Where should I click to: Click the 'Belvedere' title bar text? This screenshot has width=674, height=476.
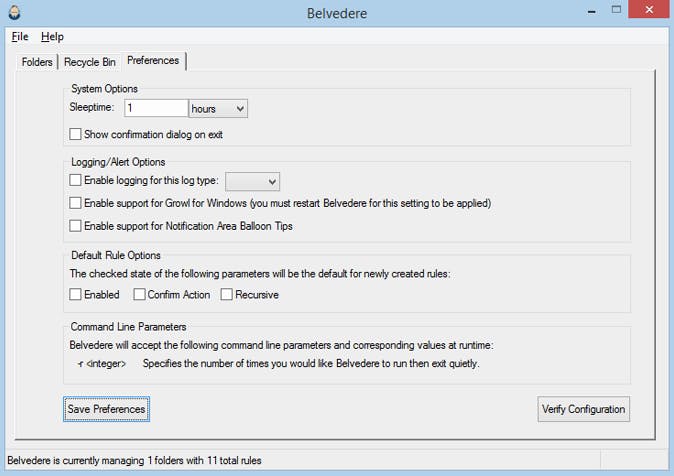337,13
